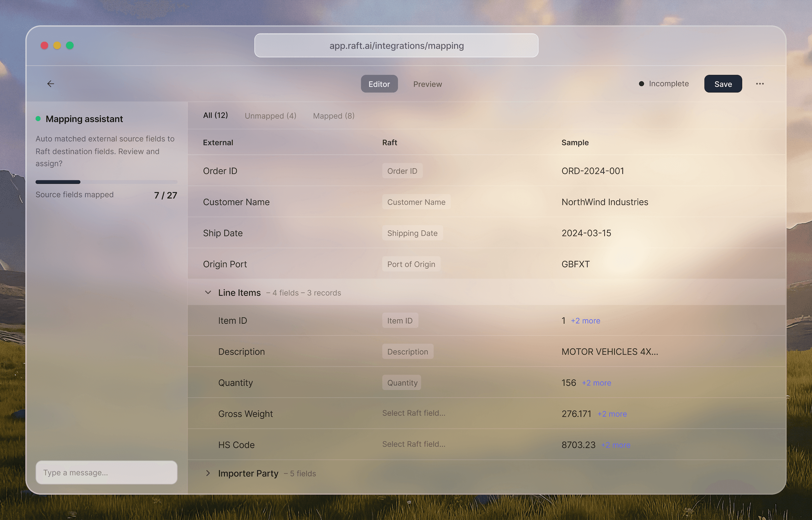812x520 pixels.
Task: Click '+2 more' link beside Quantity 156
Action: click(x=596, y=383)
